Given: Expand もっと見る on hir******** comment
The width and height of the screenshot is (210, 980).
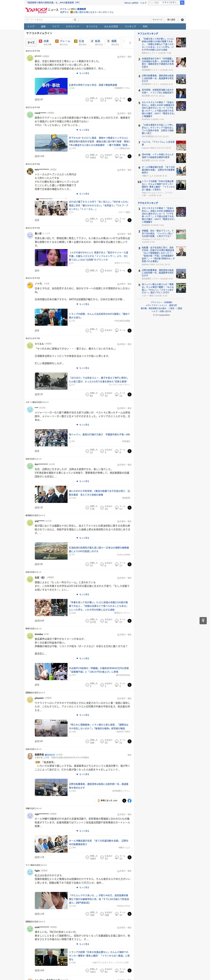Looking at the screenshot, I should (x=83, y=481).
